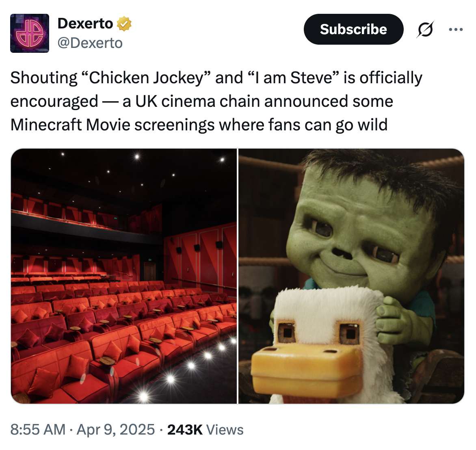Open the @Dexerto handle link
Screen dimensions: 476x450
[90, 43]
